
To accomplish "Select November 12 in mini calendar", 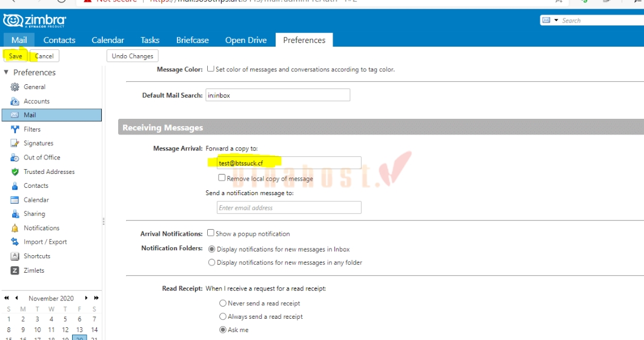I will coord(65,330).
